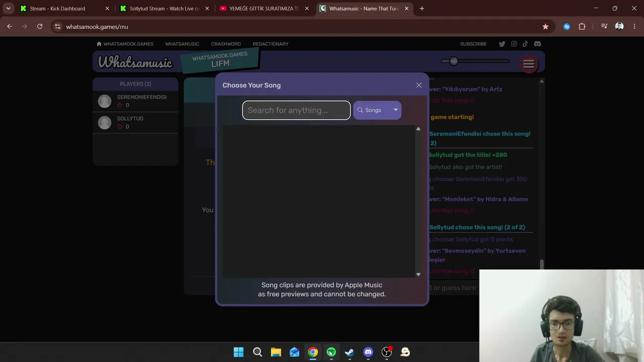The image size is (644, 362).
Task: Open the Discord app from the taskbar
Action: click(x=368, y=352)
